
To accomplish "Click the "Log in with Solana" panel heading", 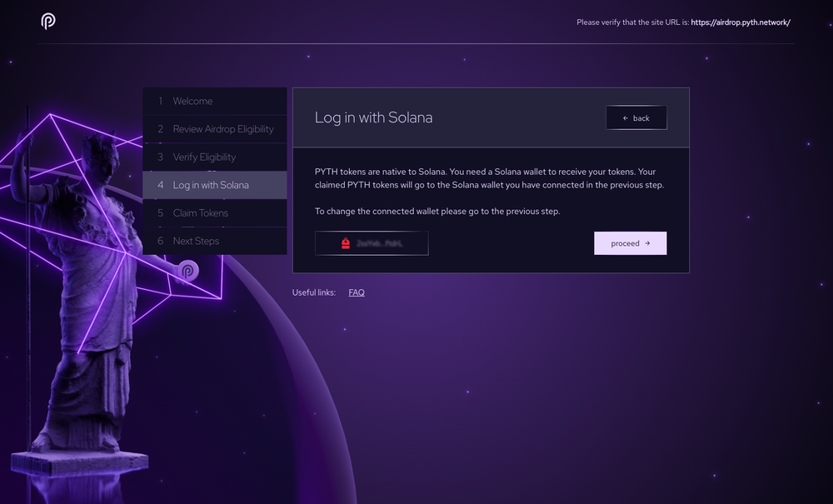I will coord(373,117).
